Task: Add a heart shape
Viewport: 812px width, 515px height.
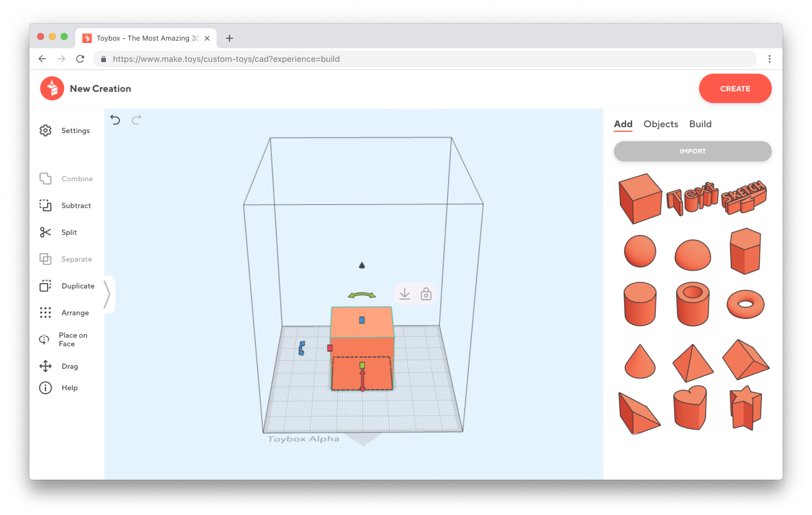Action: (690, 408)
